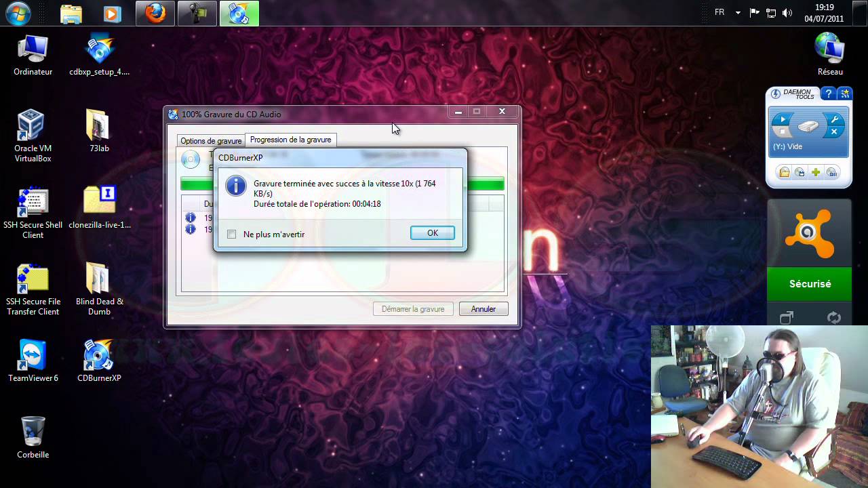
Task: Click the Daemon Tools disc image save icon
Action: [800, 173]
